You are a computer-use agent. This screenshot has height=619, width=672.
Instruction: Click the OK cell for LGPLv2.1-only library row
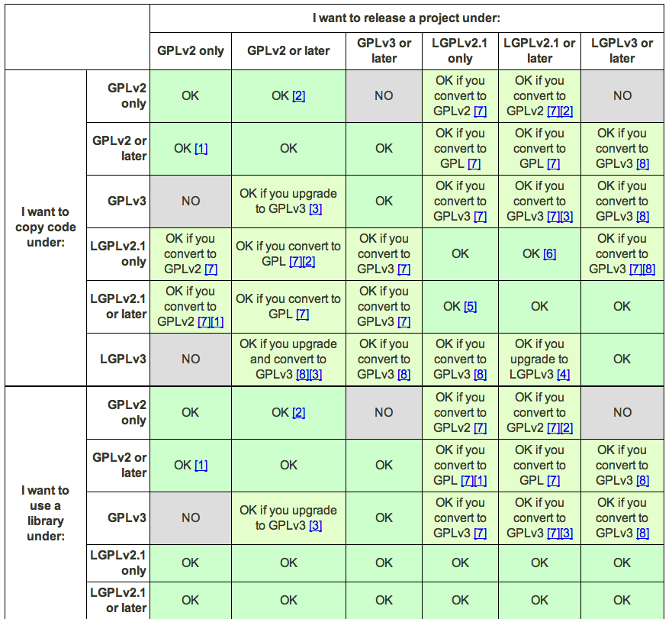(x=190, y=563)
